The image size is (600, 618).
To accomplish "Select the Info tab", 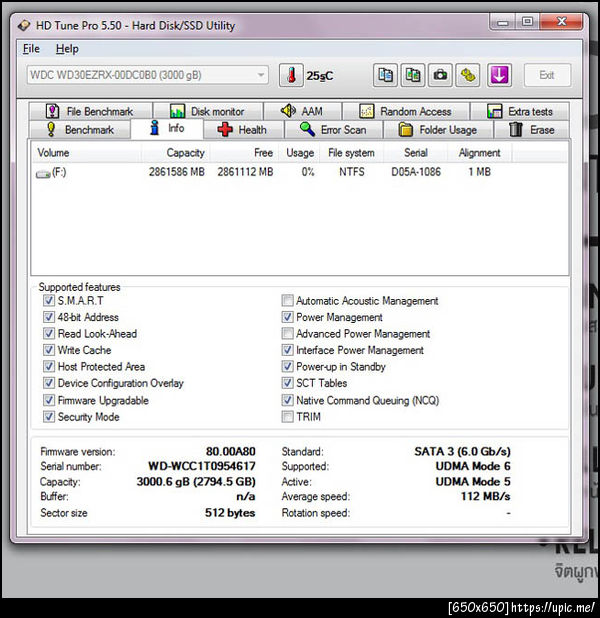I will pos(167,128).
